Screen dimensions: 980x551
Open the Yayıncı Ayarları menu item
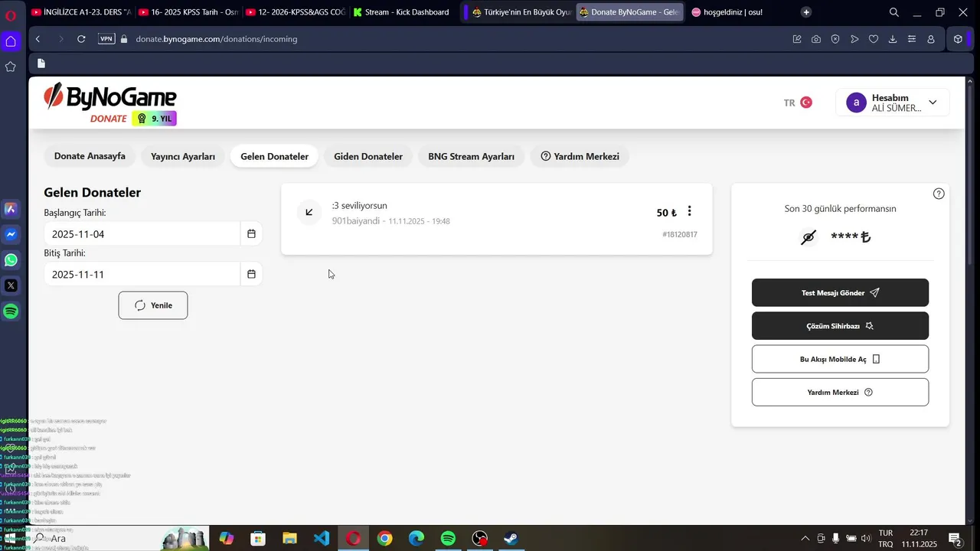tap(183, 156)
